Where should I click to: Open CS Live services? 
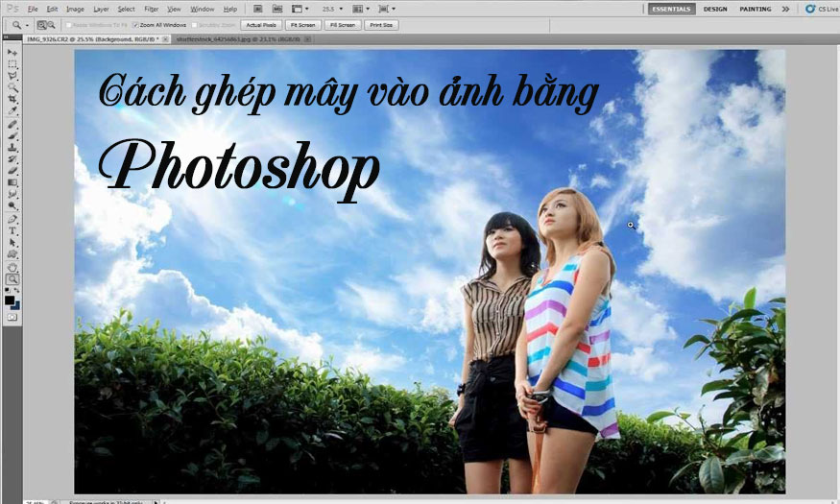click(x=823, y=9)
